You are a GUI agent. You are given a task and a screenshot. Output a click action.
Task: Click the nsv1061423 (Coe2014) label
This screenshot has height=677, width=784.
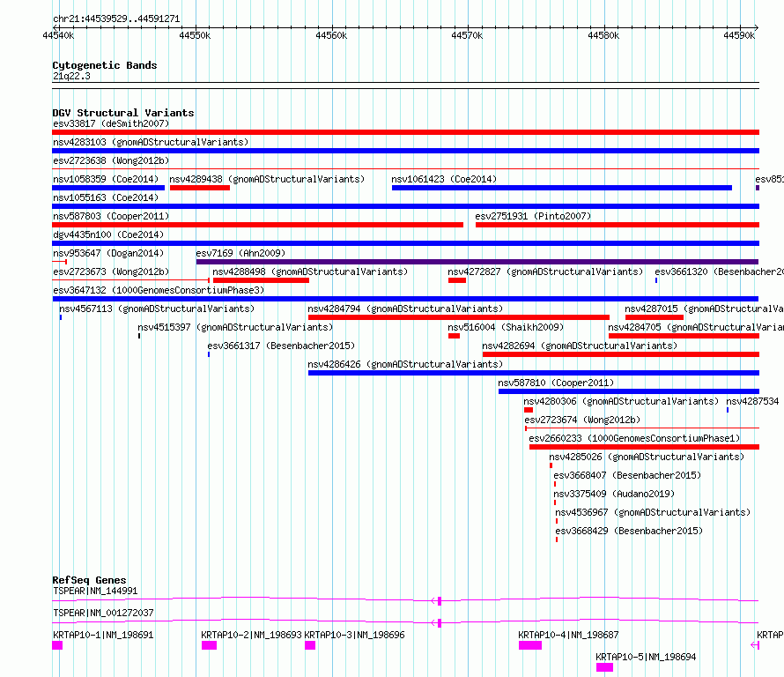pyautogui.click(x=444, y=179)
